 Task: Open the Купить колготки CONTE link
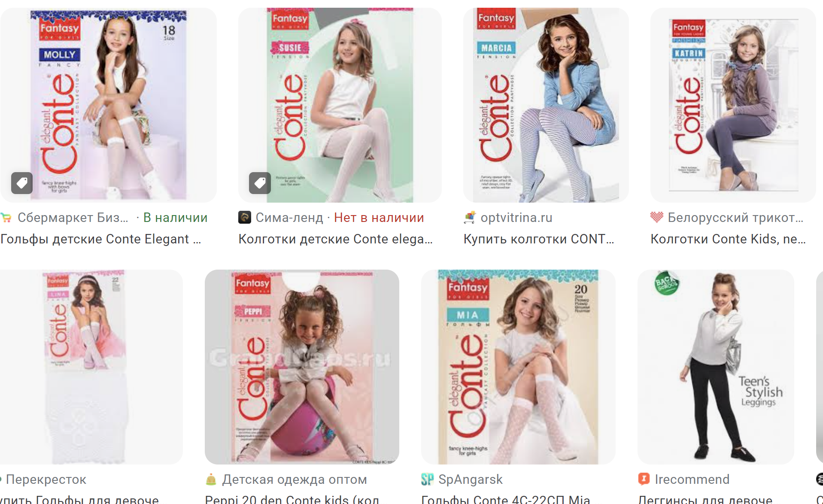[539, 239]
